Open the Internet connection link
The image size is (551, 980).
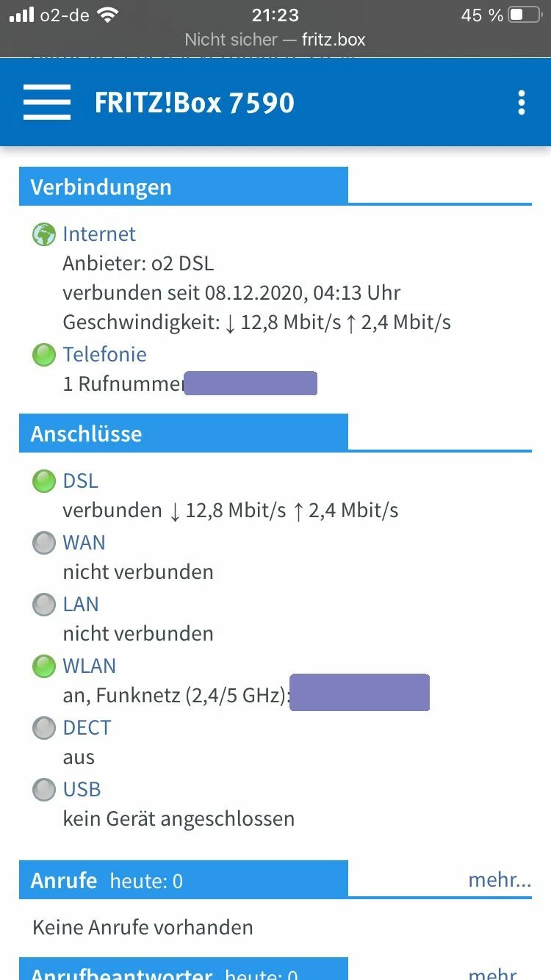coord(99,234)
